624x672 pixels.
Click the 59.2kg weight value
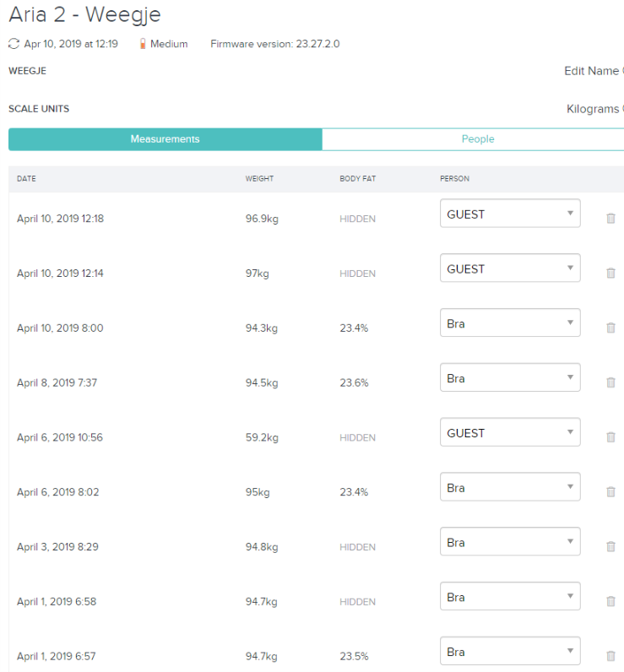262,437
